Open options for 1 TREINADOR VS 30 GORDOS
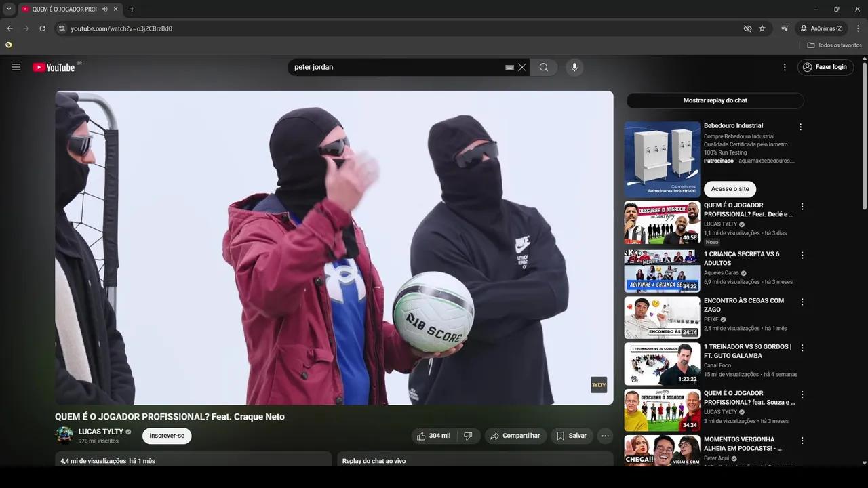Image resolution: width=868 pixels, height=488 pixels. [802, 348]
